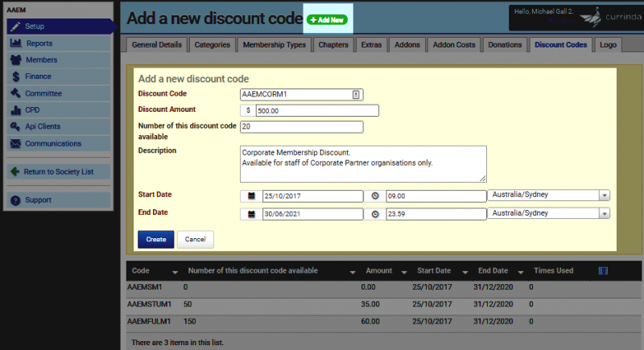Click the key icon beside Api Clients
This screenshot has width=644, height=350.
[15, 126]
